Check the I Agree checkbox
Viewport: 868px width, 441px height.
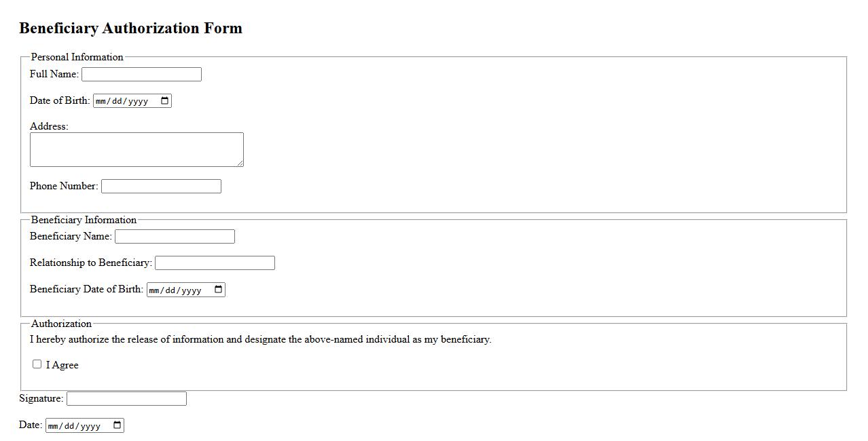(37, 364)
